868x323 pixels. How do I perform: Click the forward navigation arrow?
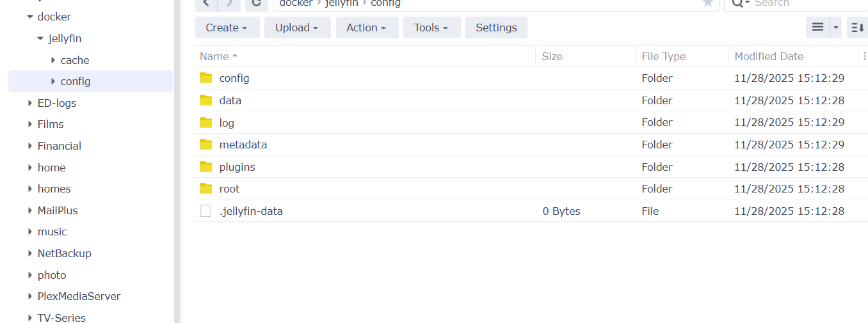pyautogui.click(x=229, y=4)
